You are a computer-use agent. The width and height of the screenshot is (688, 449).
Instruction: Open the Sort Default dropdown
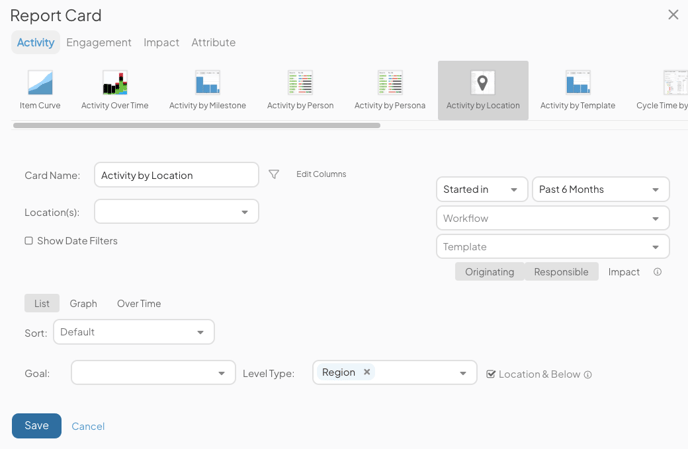[134, 332]
